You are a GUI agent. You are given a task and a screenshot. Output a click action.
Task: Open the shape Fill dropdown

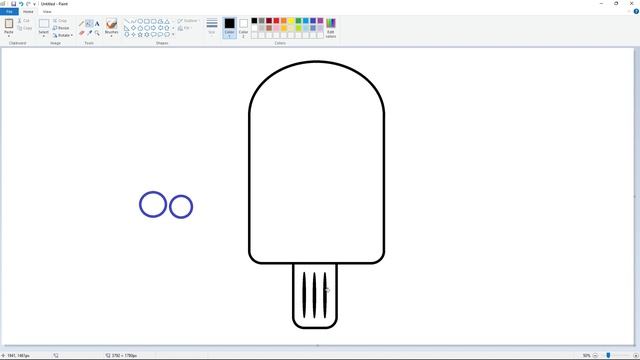pyautogui.click(x=184, y=28)
